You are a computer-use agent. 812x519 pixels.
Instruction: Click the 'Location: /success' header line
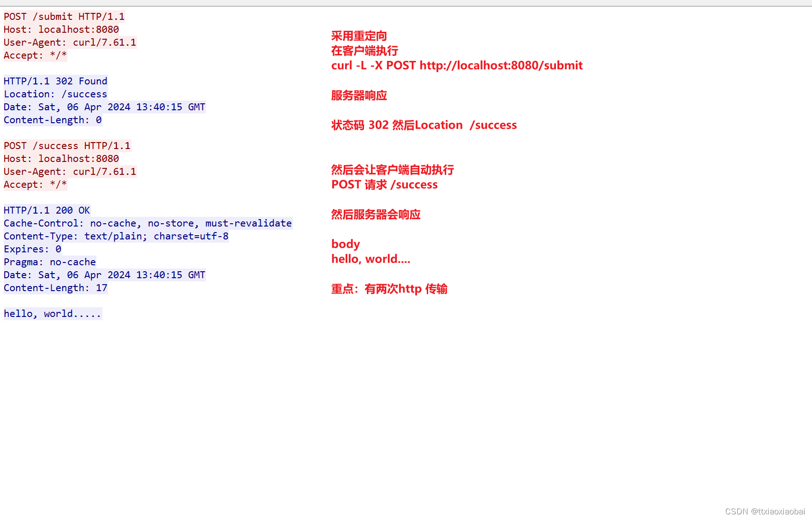[55, 94]
